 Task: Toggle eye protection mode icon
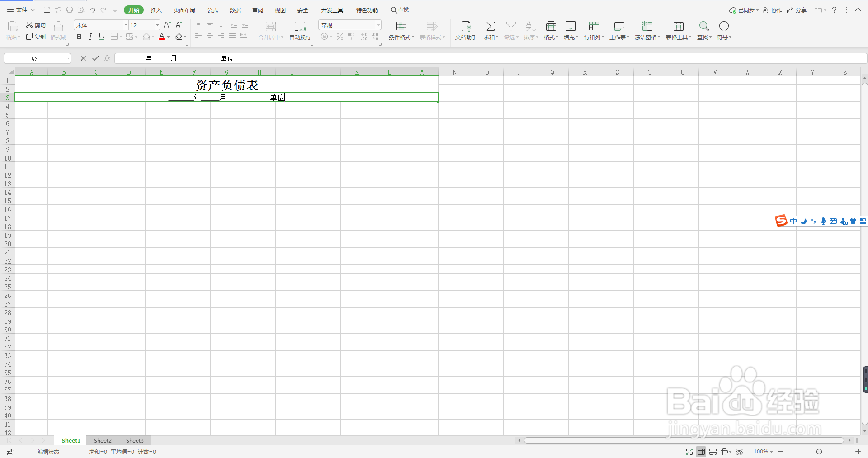pos(739,452)
